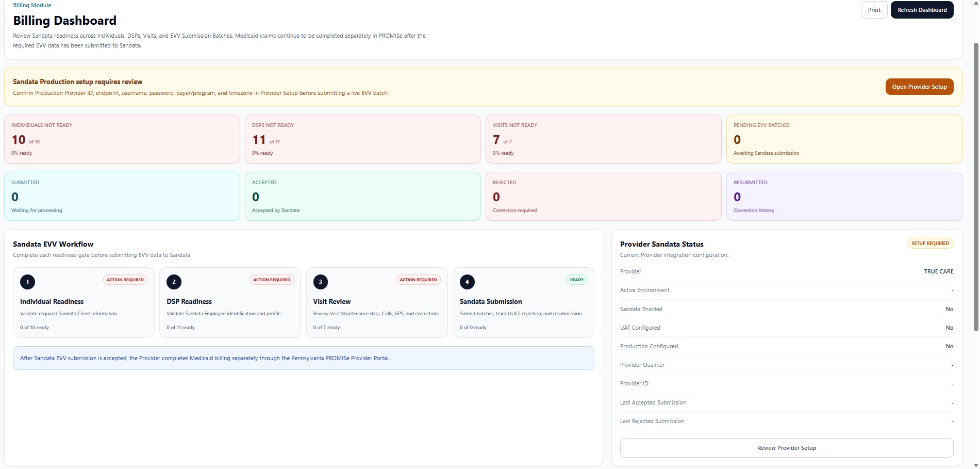Click Action Required badge on DSP Readiness
The image size is (980, 469).
[272, 280]
